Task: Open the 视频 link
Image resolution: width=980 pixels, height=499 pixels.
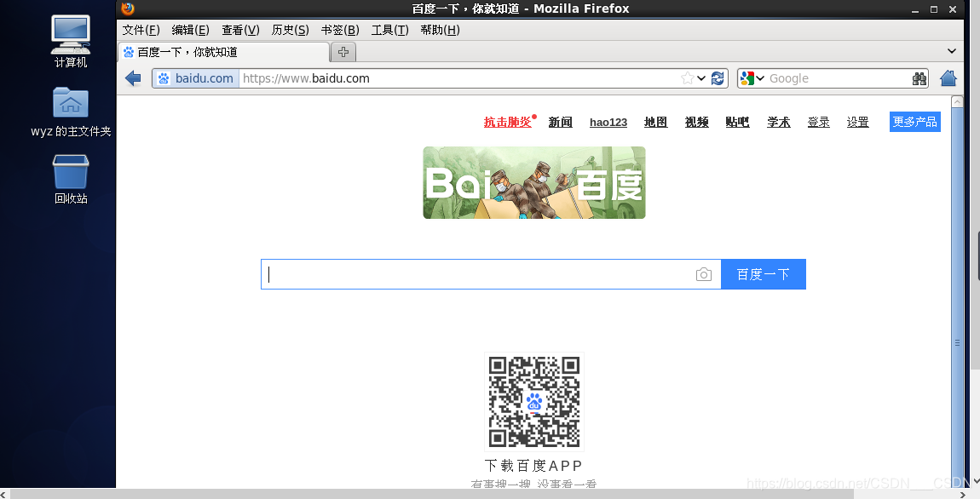Action: (696, 122)
